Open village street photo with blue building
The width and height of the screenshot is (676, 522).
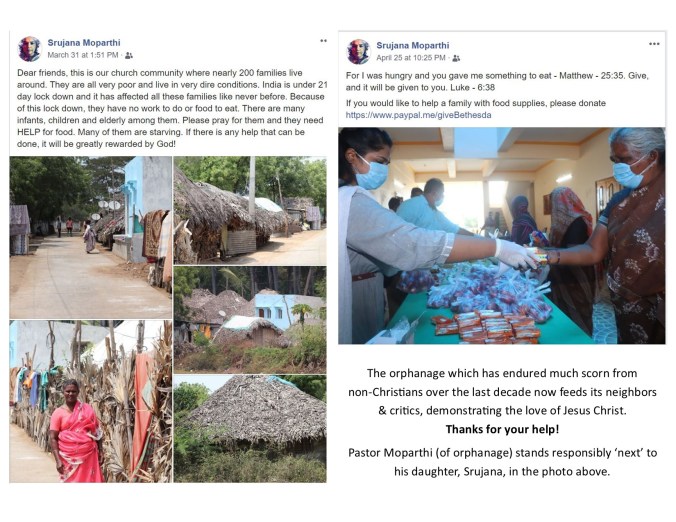click(91, 238)
